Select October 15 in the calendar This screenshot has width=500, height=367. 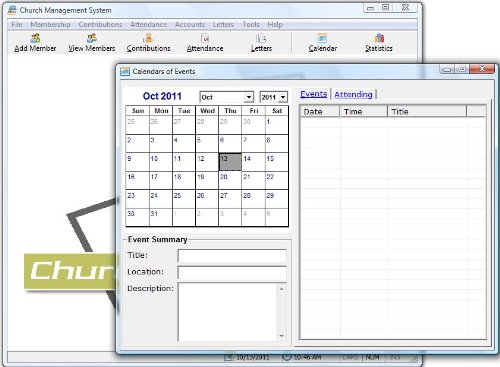[x=277, y=162]
